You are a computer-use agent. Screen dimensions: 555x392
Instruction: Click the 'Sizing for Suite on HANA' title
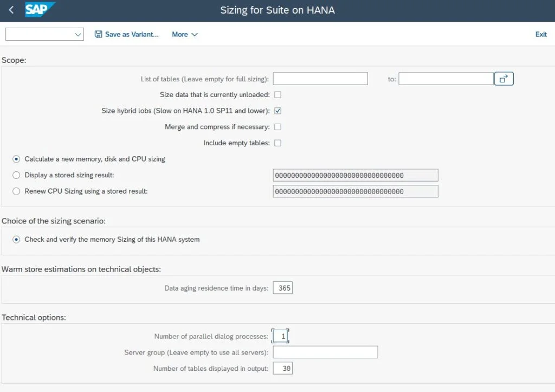click(x=277, y=10)
